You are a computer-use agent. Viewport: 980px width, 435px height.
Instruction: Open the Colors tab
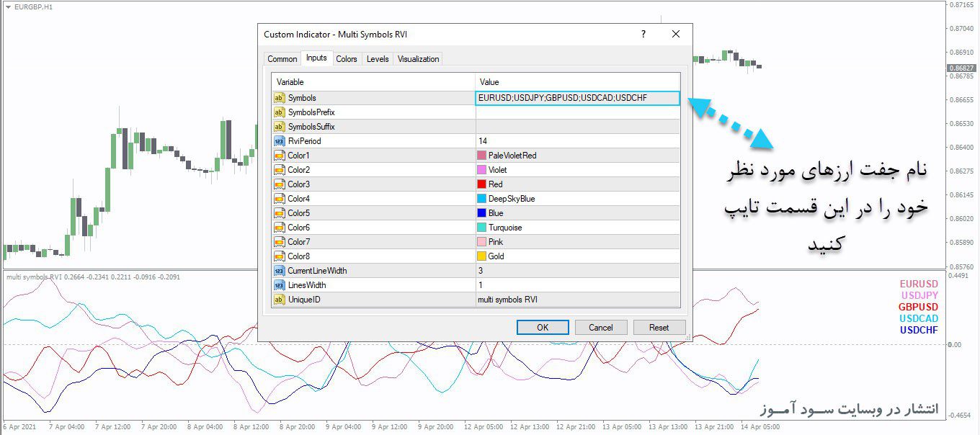point(347,59)
